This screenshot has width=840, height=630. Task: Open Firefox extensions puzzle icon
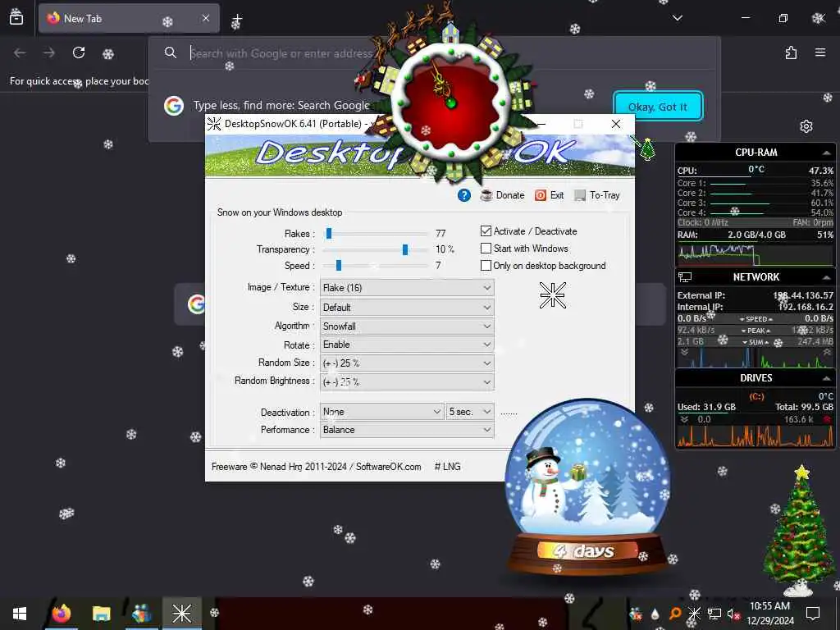791,52
